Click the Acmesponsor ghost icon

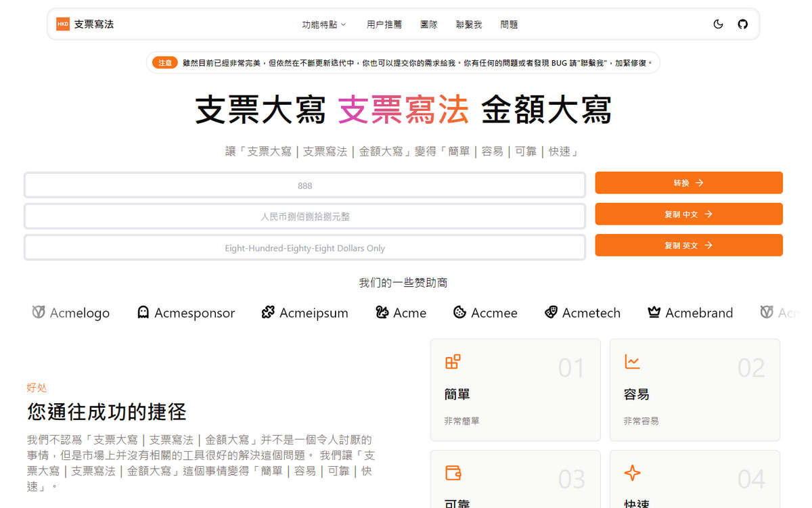click(x=143, y=313)
